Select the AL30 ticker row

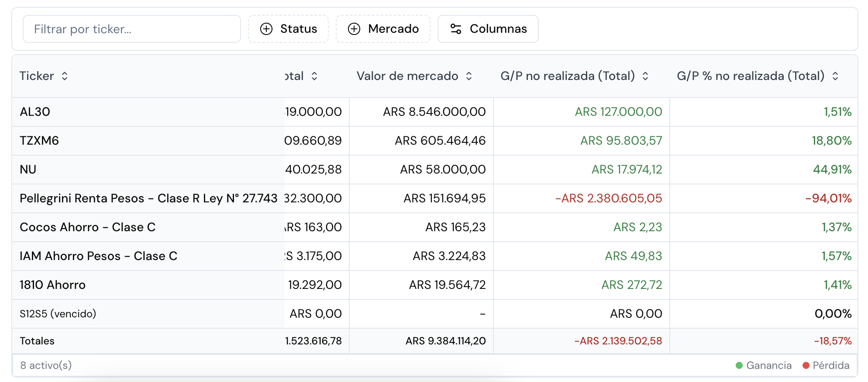point(35,112)
